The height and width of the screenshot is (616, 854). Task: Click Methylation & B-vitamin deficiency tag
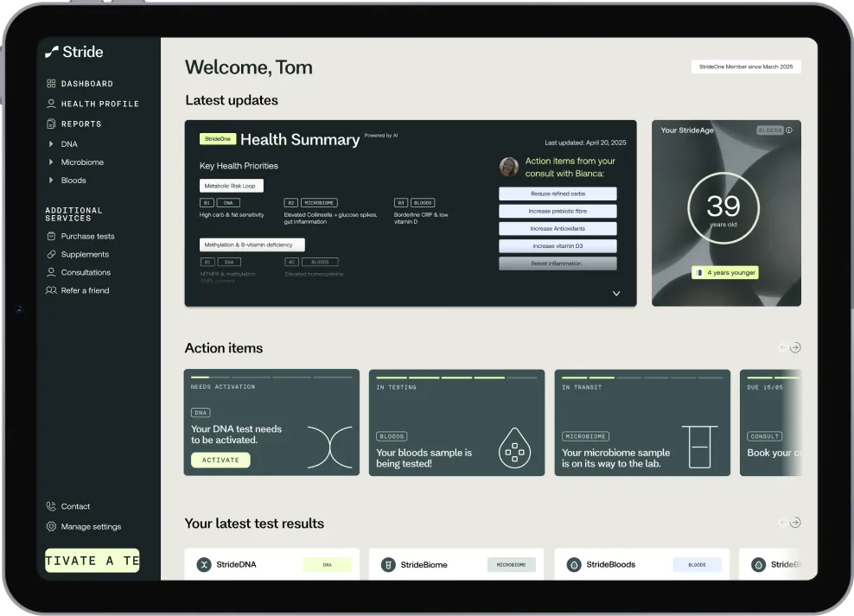pyautogui.click(x=252, y=244)
